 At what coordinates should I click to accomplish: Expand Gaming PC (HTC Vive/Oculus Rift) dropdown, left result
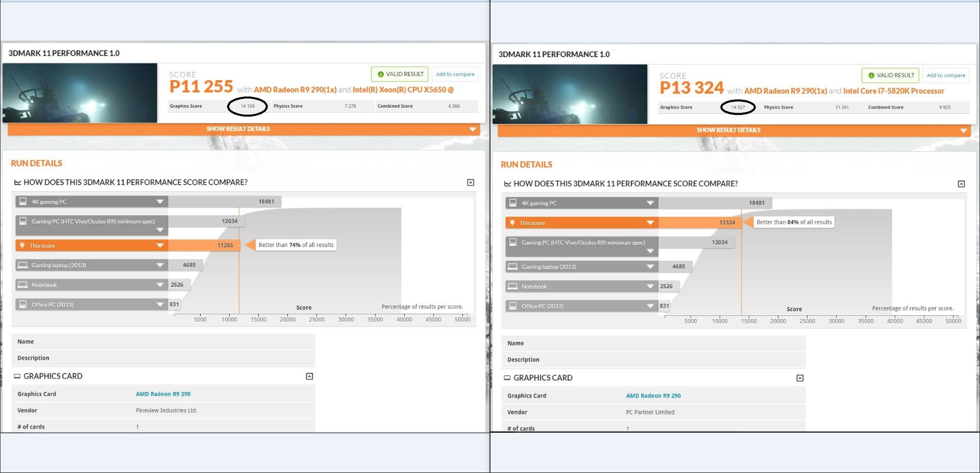(x=160, y=230)
